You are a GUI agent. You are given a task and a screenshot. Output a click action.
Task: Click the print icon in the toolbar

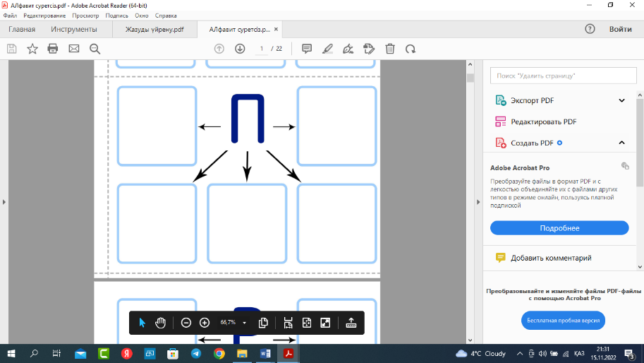(53, 49)
